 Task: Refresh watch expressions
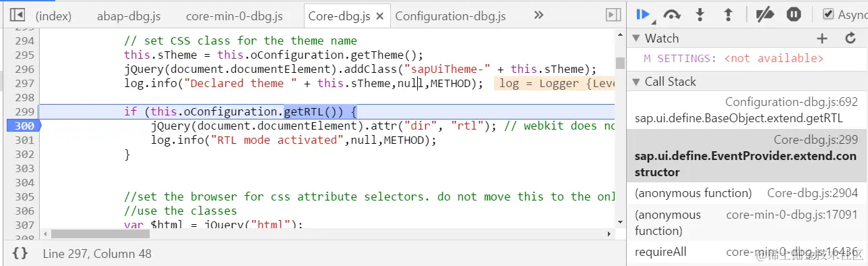point(850,38)
